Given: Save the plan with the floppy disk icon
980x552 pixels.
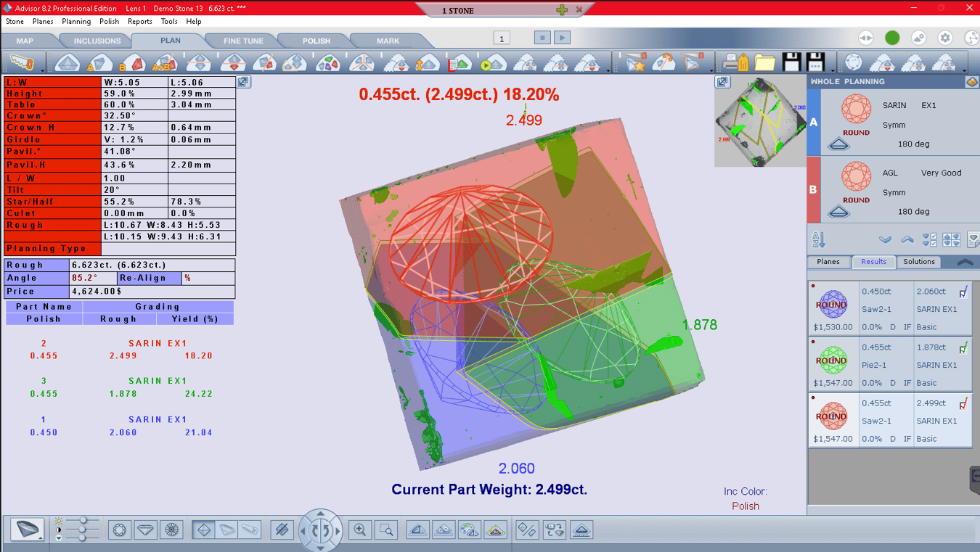Looking at the screenshot, I should (791, 62).
